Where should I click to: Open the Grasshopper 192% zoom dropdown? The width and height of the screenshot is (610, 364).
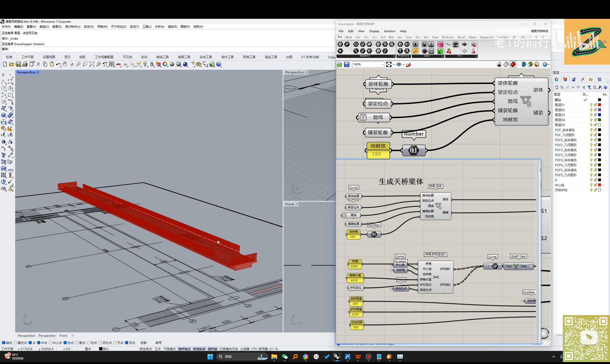coord(382,65)
